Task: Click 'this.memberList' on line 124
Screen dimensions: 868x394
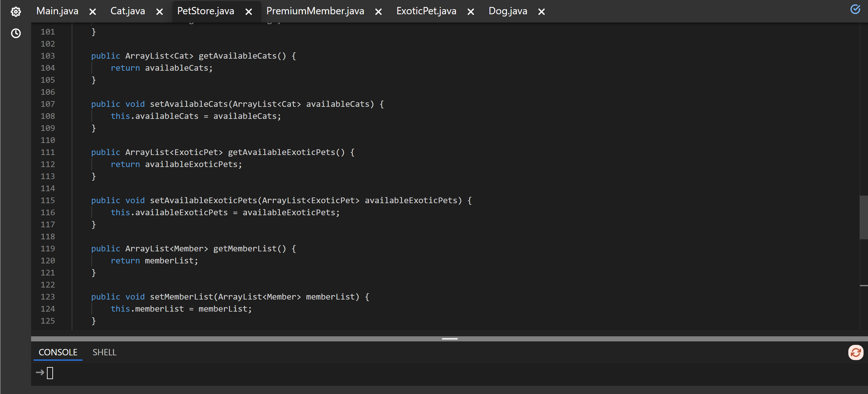Action: (147, 309)
